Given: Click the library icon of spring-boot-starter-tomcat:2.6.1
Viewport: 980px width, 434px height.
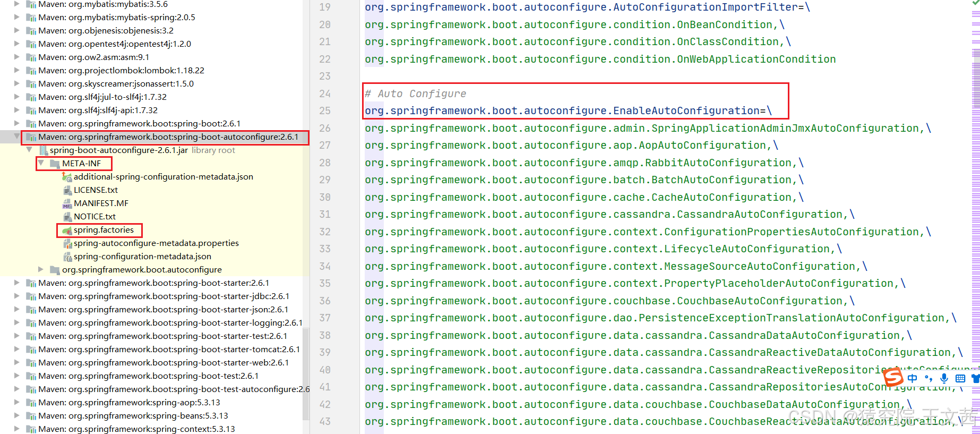Looking at the screenshot, I should pos(31,350).
